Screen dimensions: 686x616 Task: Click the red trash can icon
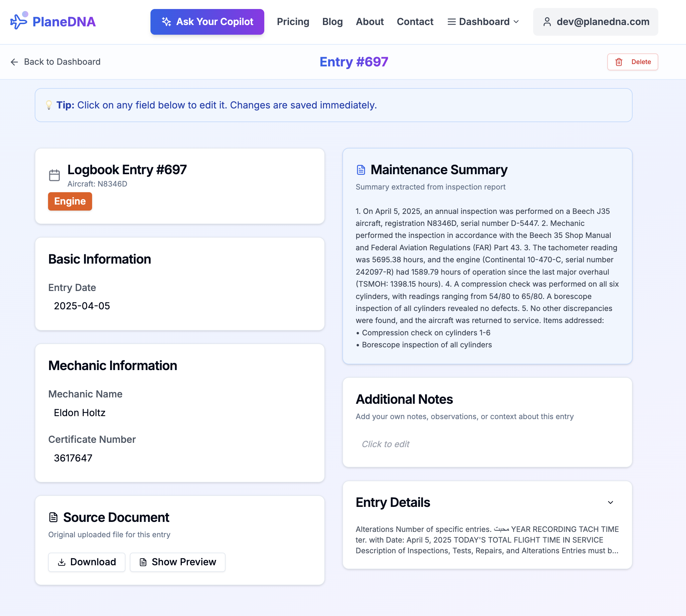tap(619, 62)
